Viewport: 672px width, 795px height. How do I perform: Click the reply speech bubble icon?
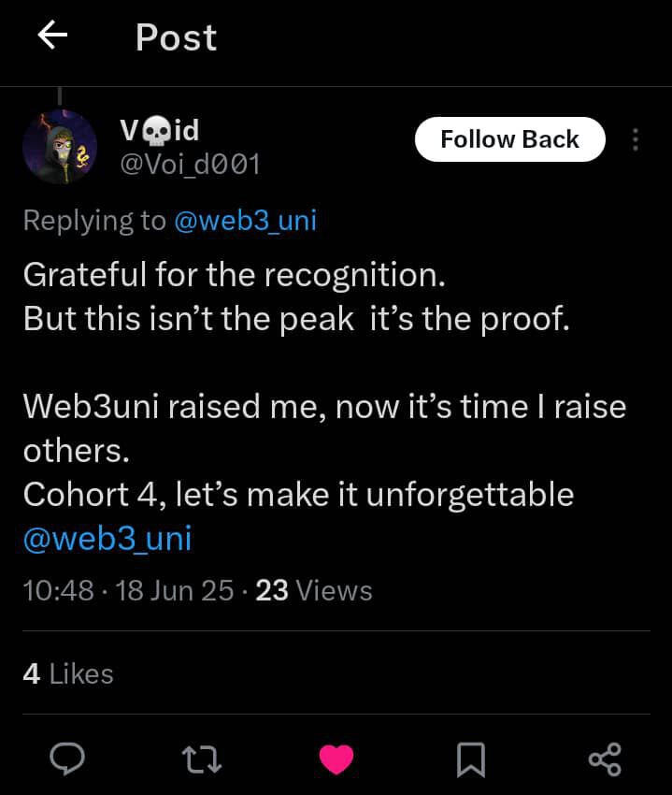(x=65, y=758)
